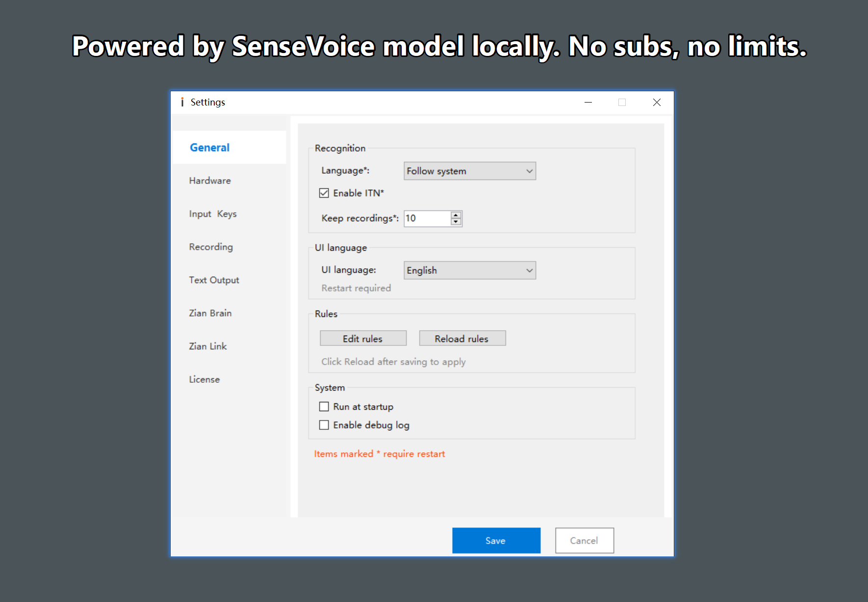Click the Edit rules button
868x602 pixels.
click(x=362, y=338)
